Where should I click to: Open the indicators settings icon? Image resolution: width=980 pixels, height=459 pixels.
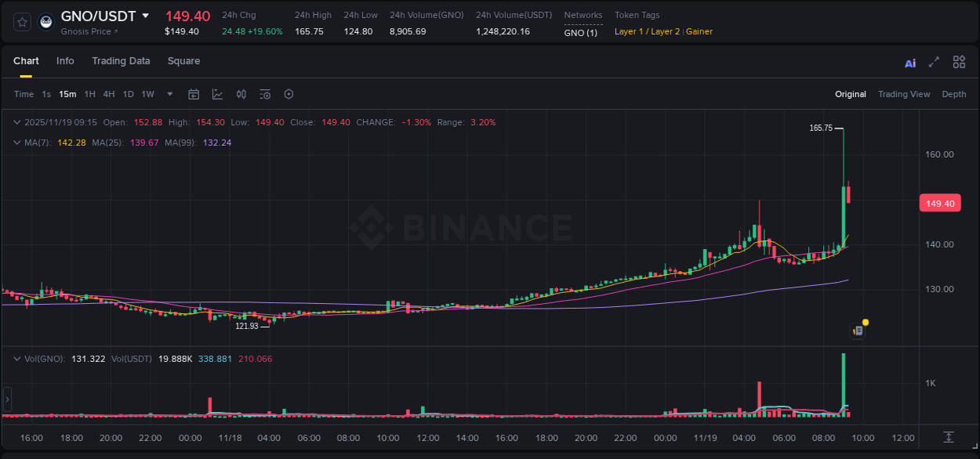point(264,94)
